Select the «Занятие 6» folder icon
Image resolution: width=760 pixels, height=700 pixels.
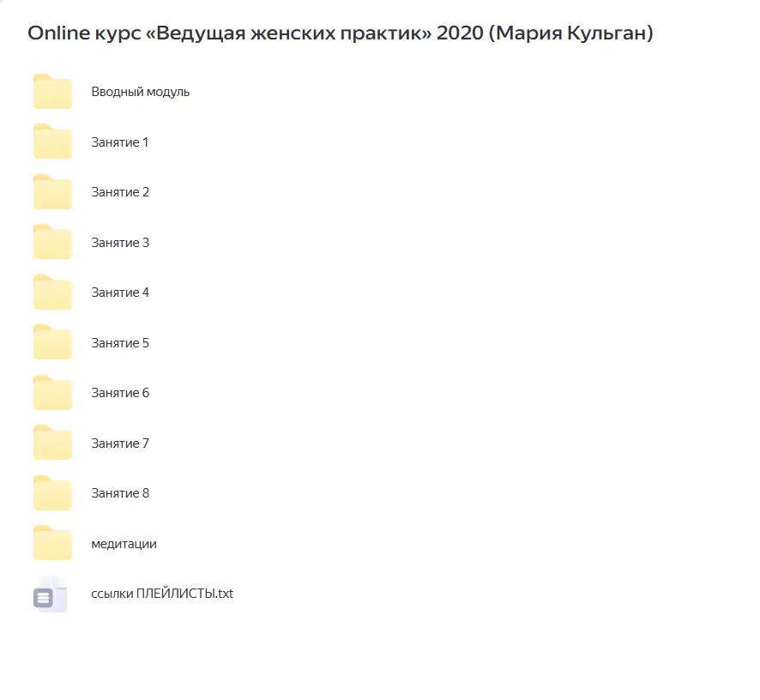coord(52,392)
